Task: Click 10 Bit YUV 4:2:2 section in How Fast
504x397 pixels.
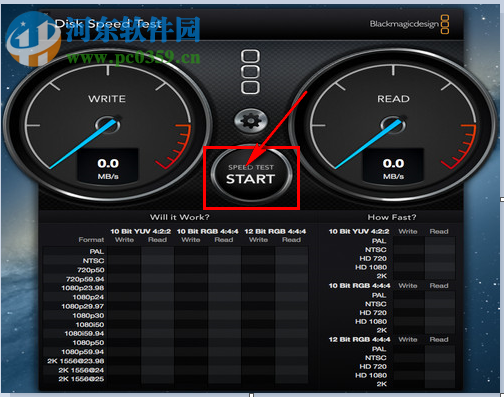Action: point(359,231)
